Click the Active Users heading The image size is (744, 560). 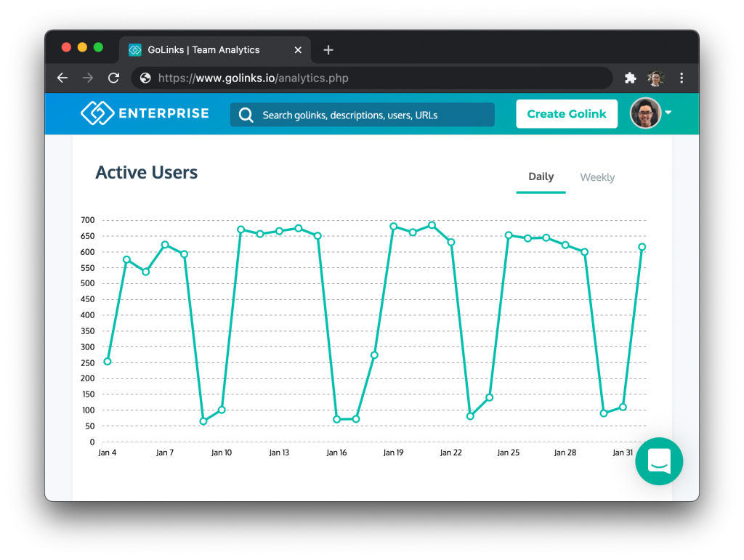(146, 172)
